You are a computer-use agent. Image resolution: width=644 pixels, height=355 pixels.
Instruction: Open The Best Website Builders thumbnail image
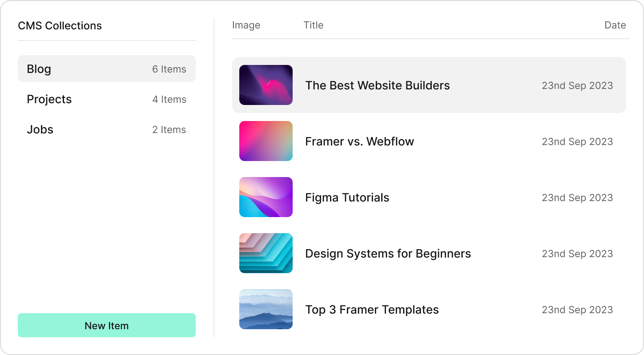click(266, 85)
